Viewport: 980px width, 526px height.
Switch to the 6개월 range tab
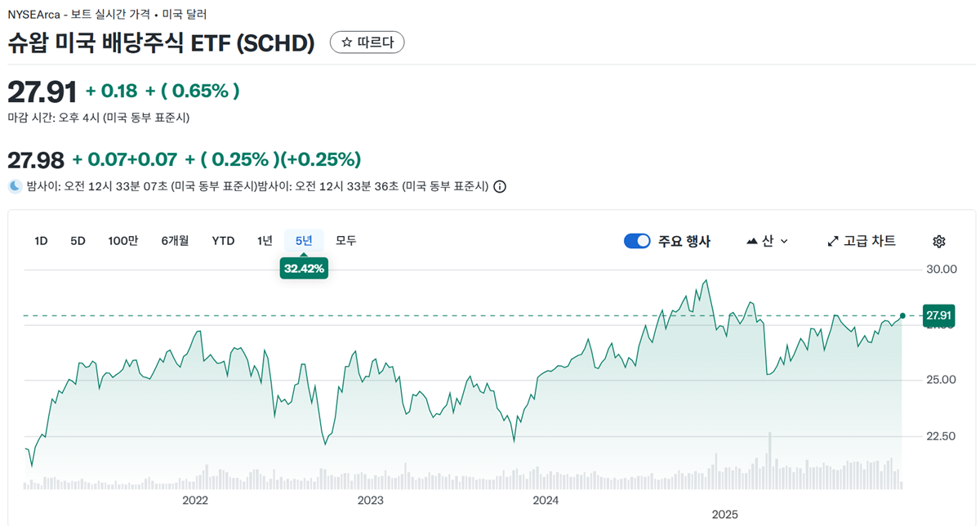point(175,241)
